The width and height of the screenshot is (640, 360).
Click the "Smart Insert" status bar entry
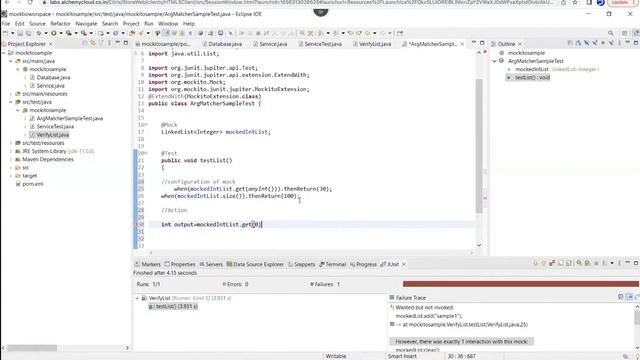point(402,356)
